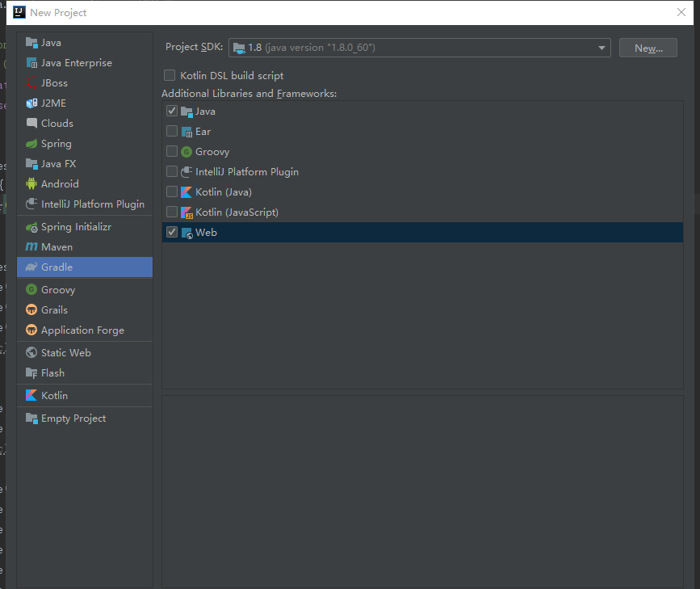Viewport: 700px width, 589px height.
Task: Click the Web label in frameworks list
Action: coord(206,233)
